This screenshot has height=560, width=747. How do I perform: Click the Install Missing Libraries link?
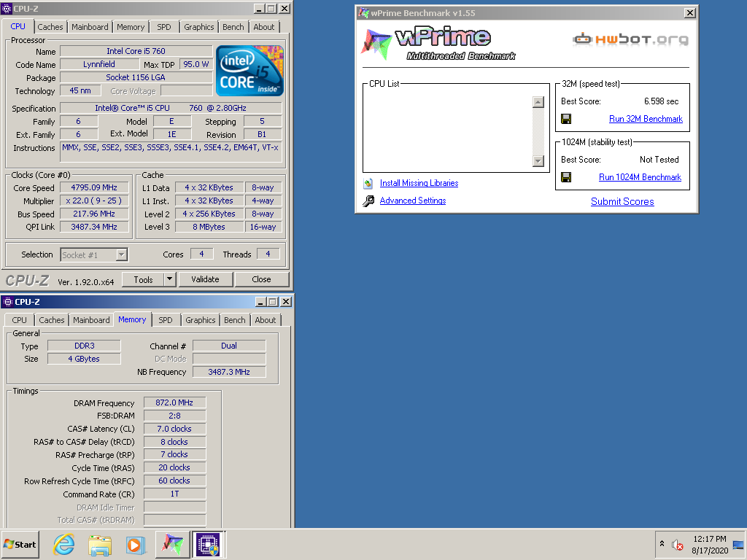(x=419, y=183)
